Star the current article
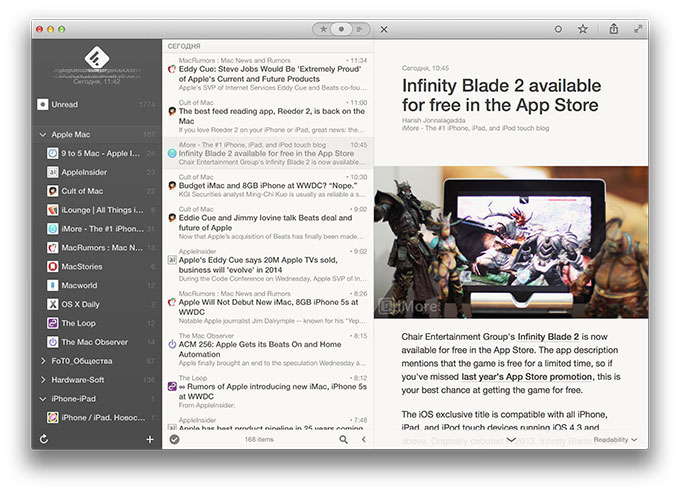 point(582,29)
